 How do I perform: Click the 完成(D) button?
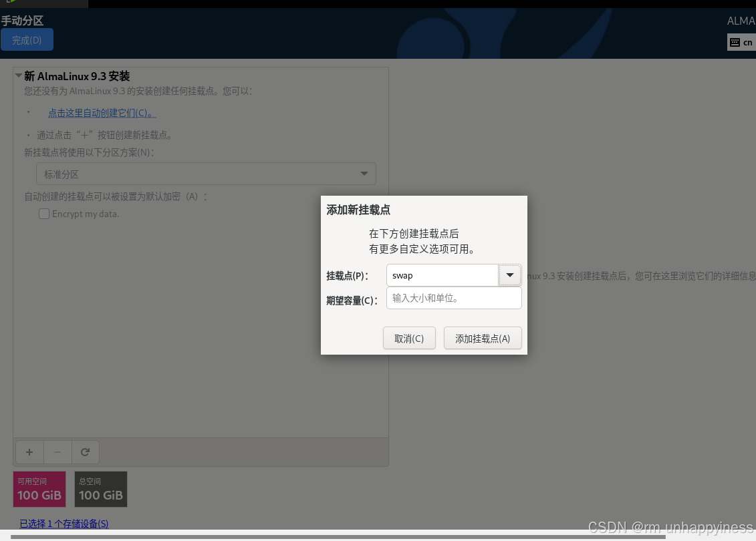click(27, 40)
